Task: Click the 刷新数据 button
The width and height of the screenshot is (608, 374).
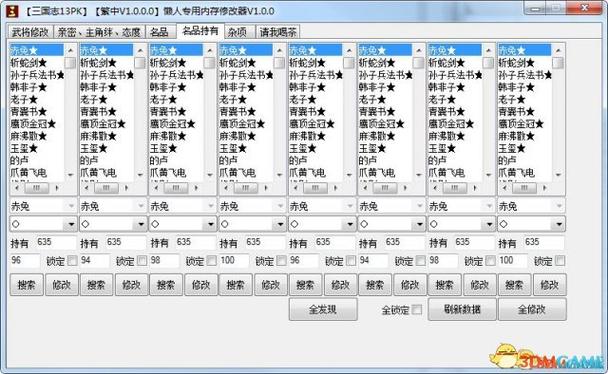Action: tap(462, 309)
